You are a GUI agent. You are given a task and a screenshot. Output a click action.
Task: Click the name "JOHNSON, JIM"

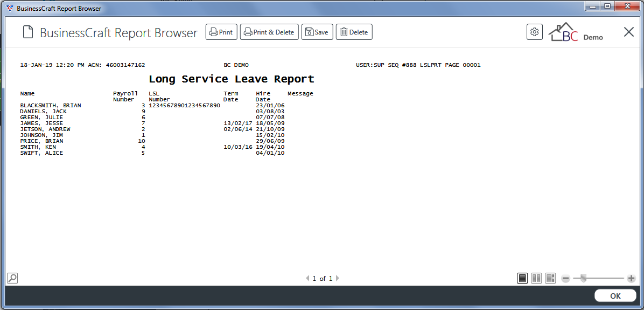(41, 135)
